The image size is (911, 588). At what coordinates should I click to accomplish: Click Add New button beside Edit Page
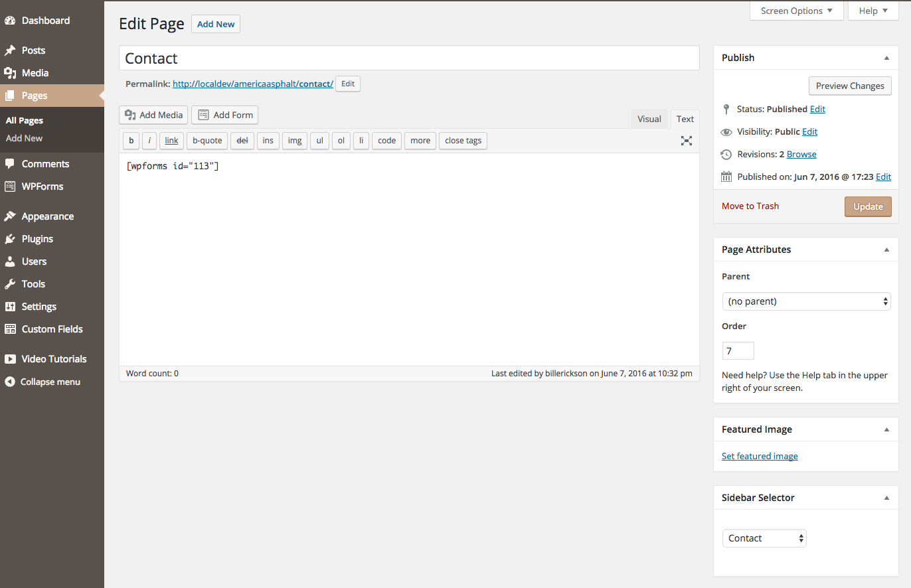[x=216, y=24]
